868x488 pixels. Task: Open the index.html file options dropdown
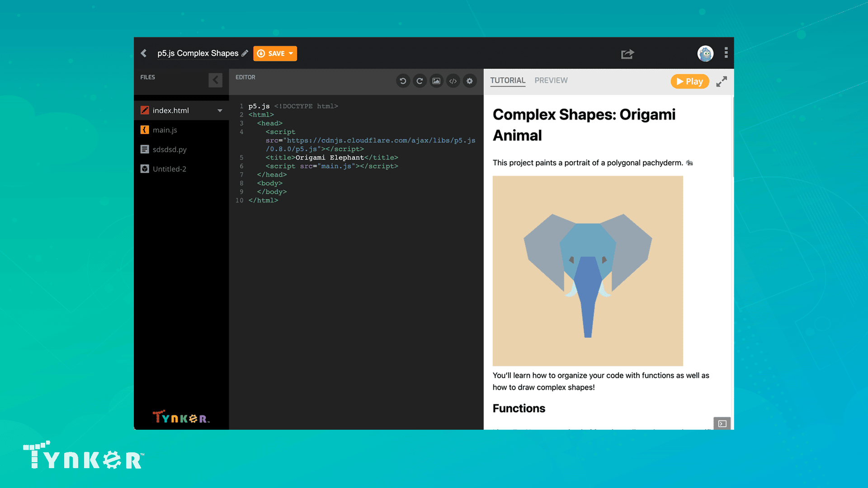click(x=220, y=110)
